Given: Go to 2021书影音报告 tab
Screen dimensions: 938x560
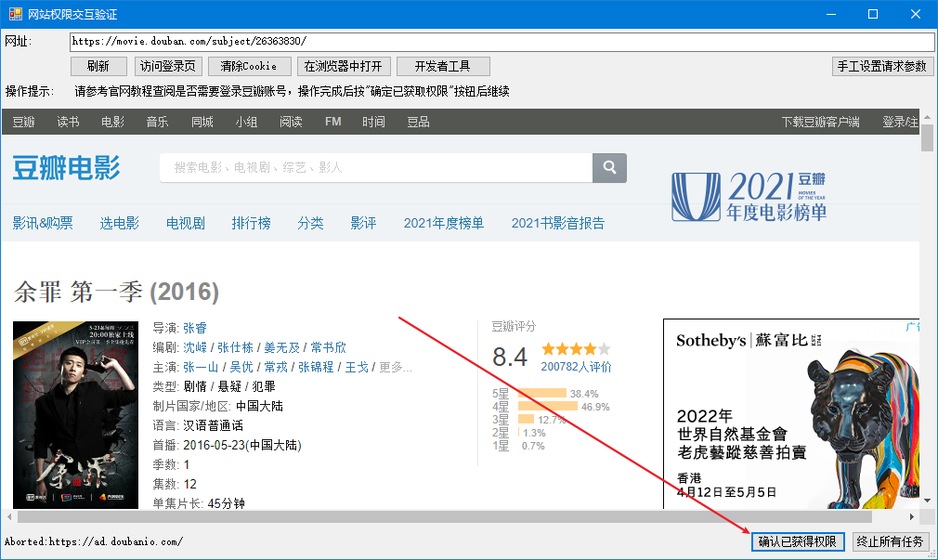Looking at the screenshot, I should (x=558, y=223).
